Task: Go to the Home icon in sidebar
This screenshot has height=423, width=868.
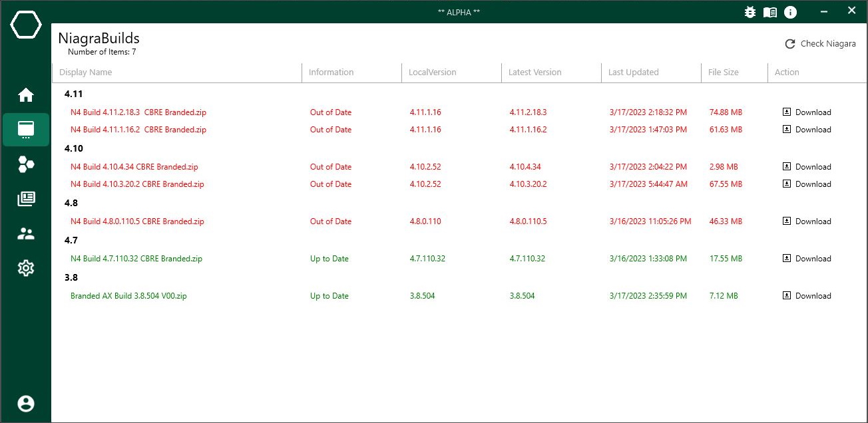Action: [x=25, y=95]
